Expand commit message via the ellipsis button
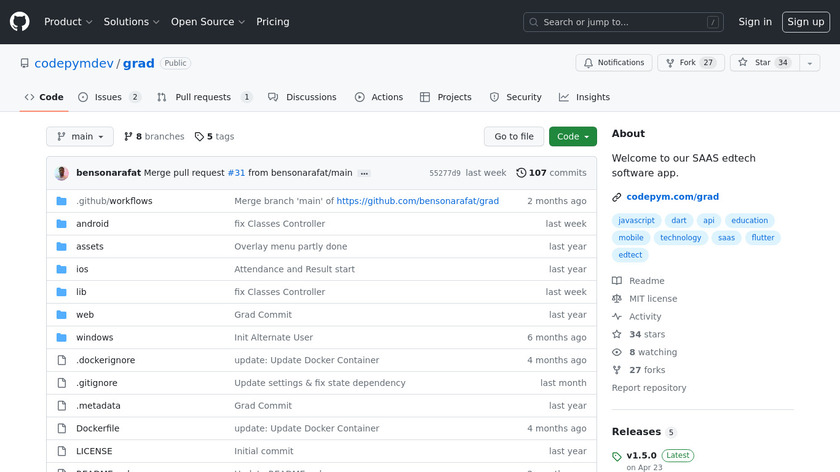The image size is (840, 472). pyautogui.click(x=364, y=173)
